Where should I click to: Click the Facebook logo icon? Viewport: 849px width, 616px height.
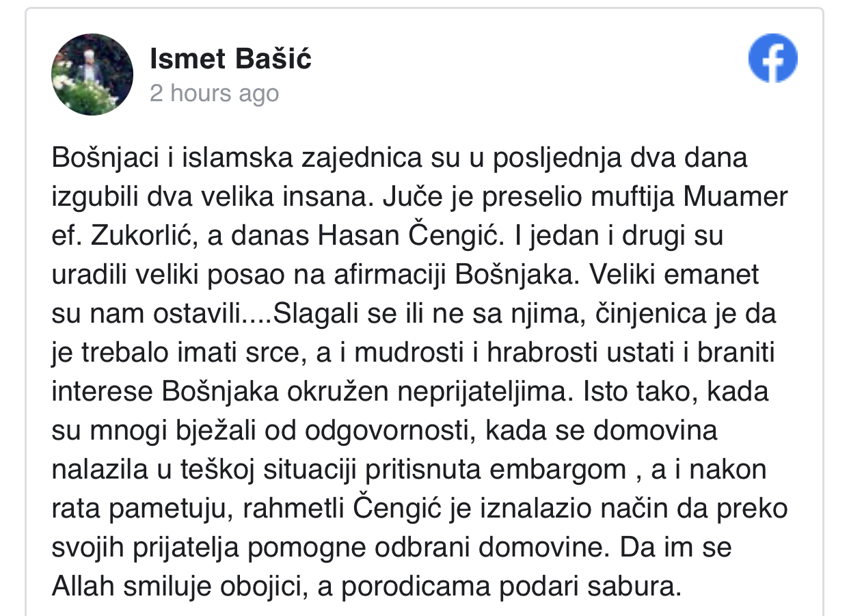pos(773,58)
